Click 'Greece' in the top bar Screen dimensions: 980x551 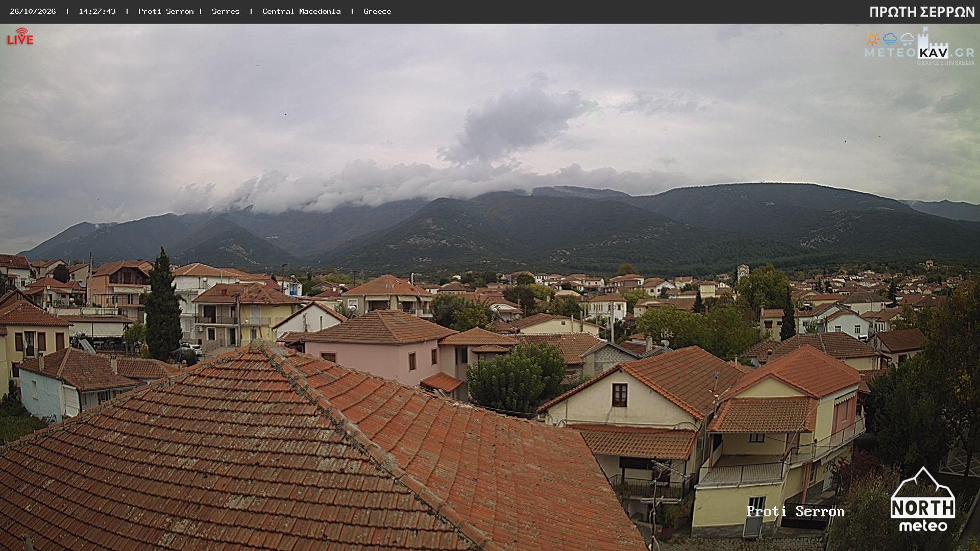coord(377,11)
